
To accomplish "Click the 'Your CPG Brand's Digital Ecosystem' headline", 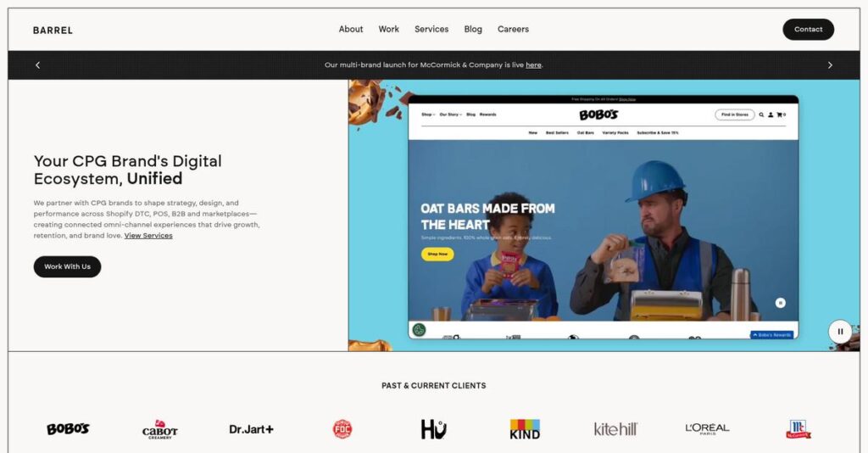I will point(128,170).
